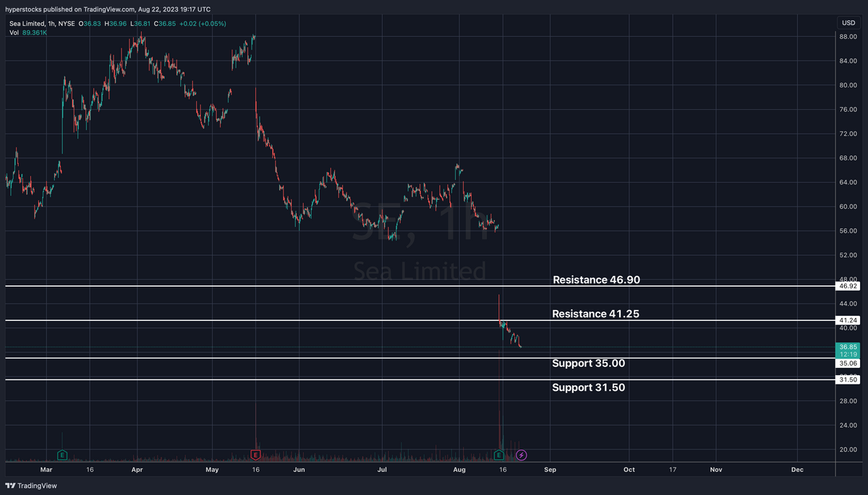Click the 76.00 price axis label
Viewport: 868px width, 495px height.
848,110
